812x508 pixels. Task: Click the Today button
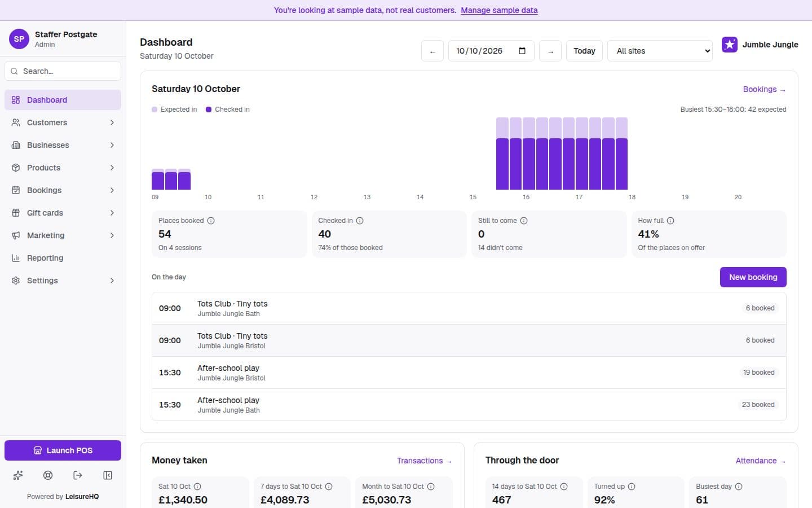pos(584,51)
